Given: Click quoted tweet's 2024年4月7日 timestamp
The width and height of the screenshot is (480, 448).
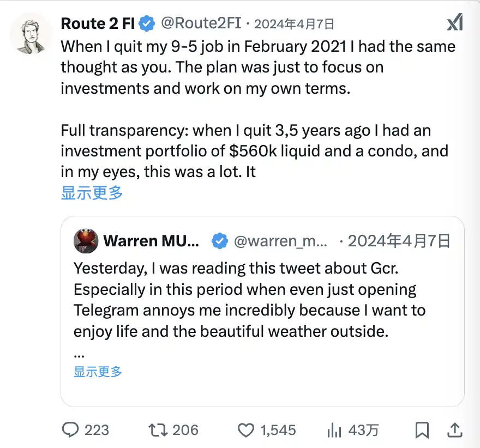Looking at the screenshot, I should point(399,241).
